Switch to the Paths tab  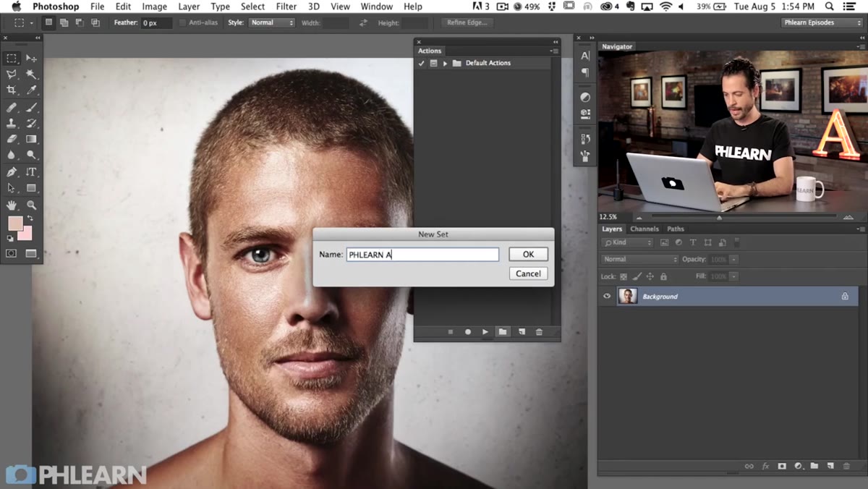point(676,229)
